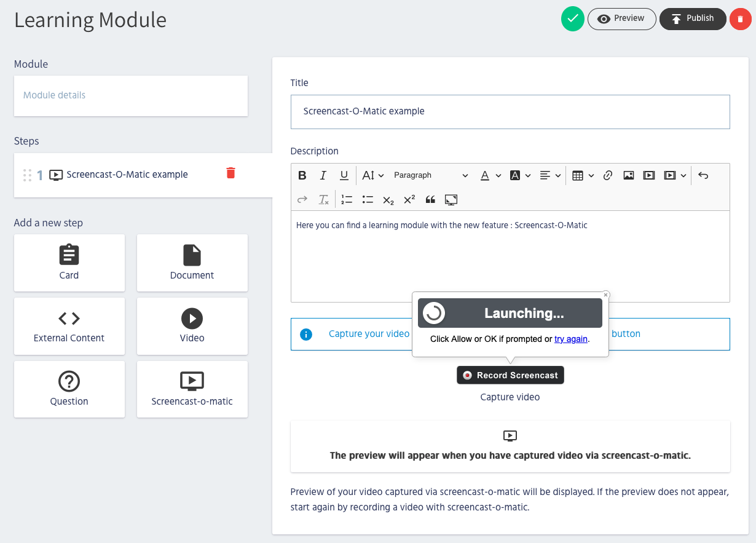
Task: Apply superscript formatting
Action: click(409, 200)
